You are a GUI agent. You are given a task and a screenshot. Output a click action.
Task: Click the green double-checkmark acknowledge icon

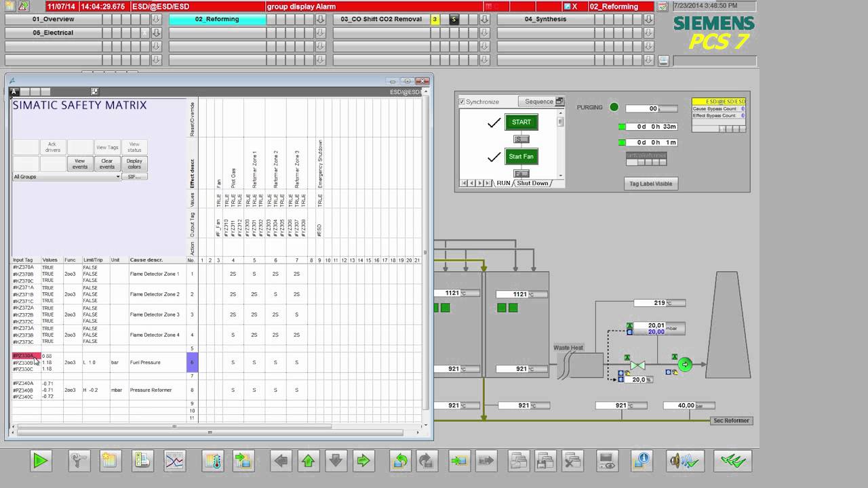[x=733, y=461]
